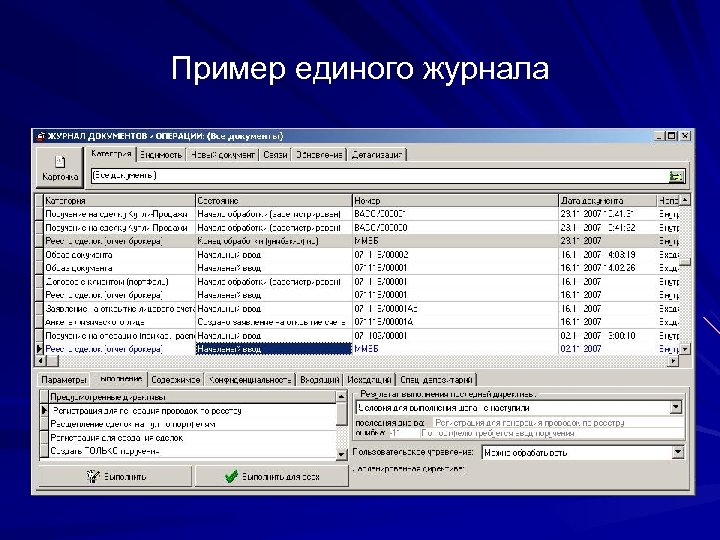Click the Дата документа column header
Viewport: 720px width, 540px height.
click(x=608, y=201)
